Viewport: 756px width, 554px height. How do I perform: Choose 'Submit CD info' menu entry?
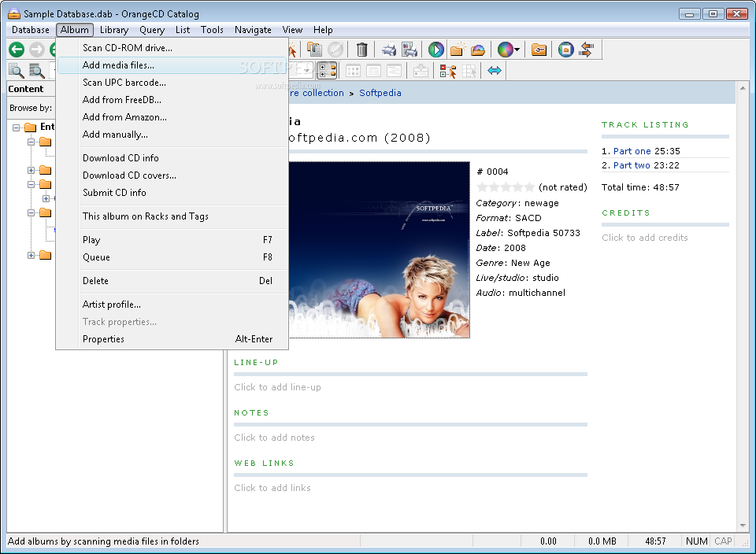point(172,193)
